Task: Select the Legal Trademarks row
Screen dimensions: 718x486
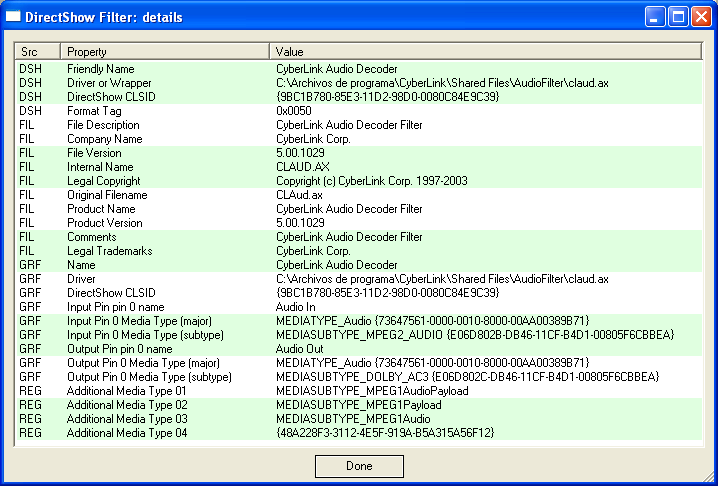Action: coord(359,251)
